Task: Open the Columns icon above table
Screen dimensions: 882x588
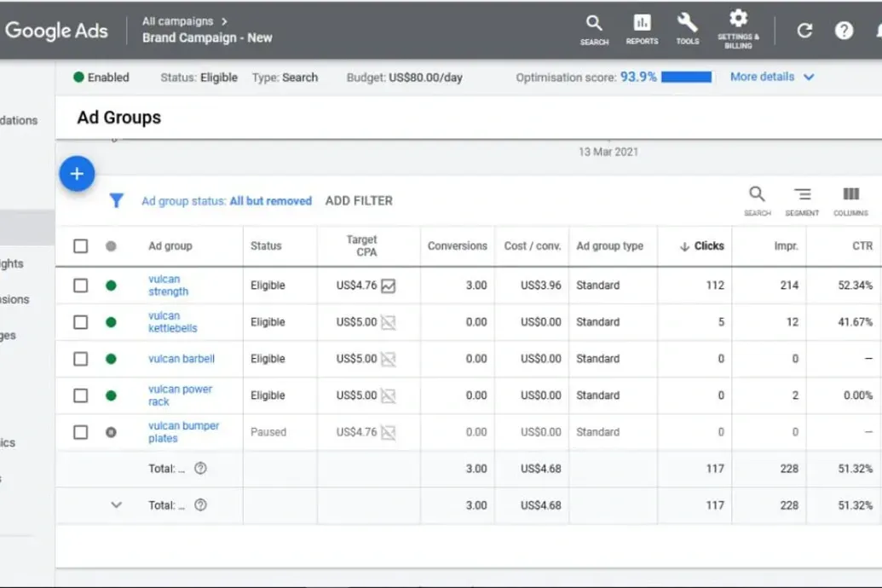Action: [x=850, y=200]
